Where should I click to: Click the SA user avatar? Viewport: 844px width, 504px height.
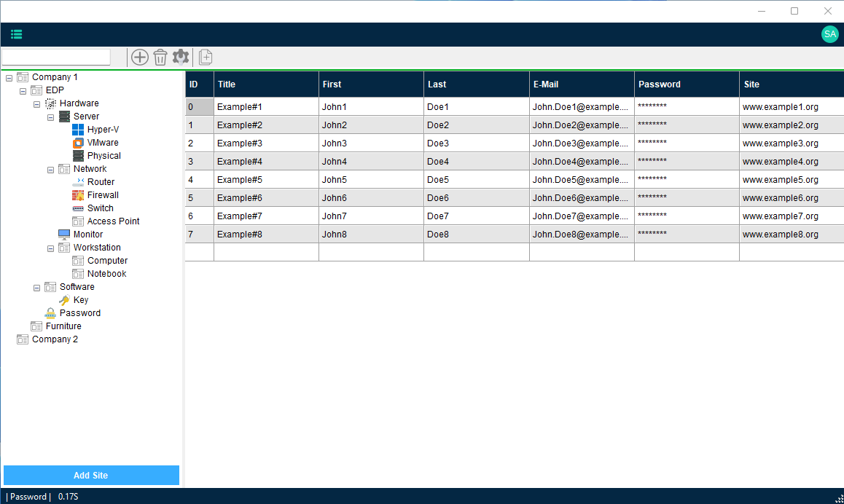[830, 34]
